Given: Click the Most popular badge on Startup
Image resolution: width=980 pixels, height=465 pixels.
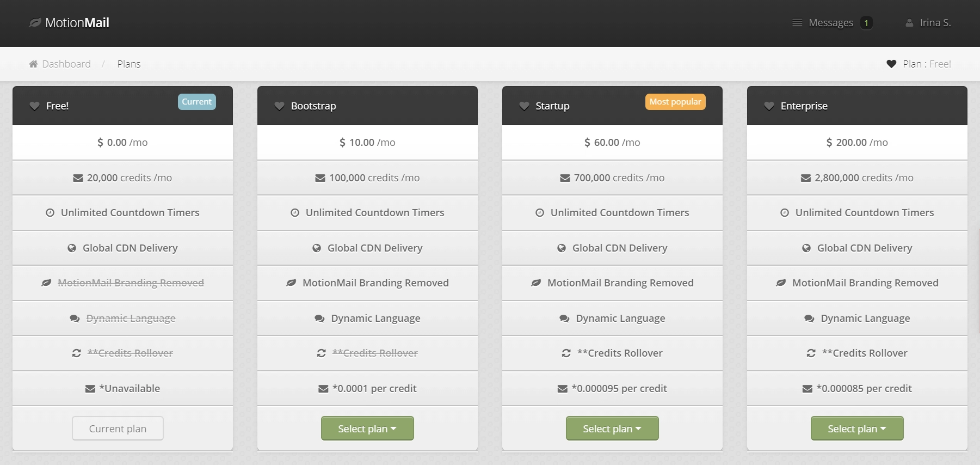Looking at the screenshot, I should 675,101.
